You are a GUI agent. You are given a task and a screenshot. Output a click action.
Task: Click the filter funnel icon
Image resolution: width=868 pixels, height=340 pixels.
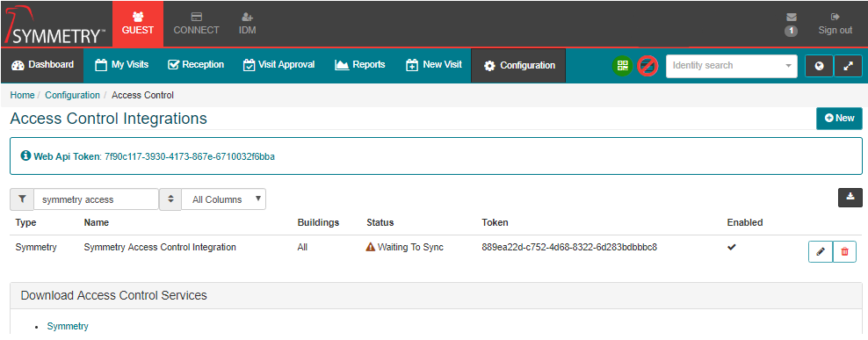pyautogui.click(x=22, y=199)
